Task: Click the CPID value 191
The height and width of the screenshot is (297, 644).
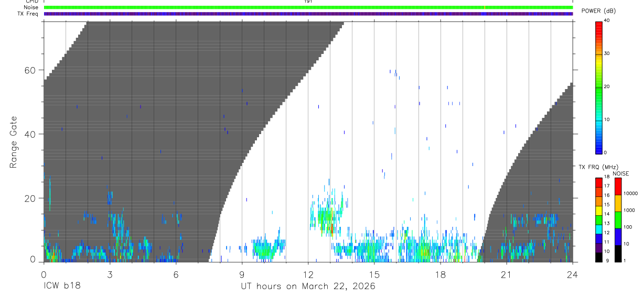Action: [308, 2]
